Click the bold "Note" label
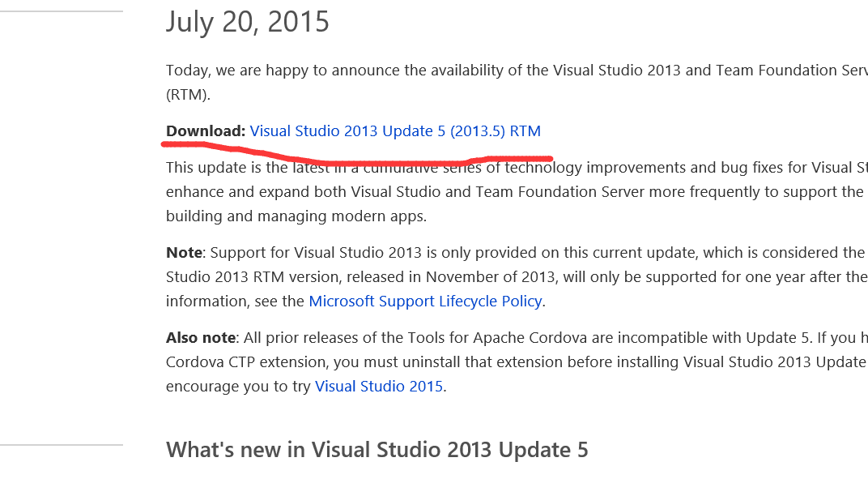The image size is (868, 479). [184, 253]
